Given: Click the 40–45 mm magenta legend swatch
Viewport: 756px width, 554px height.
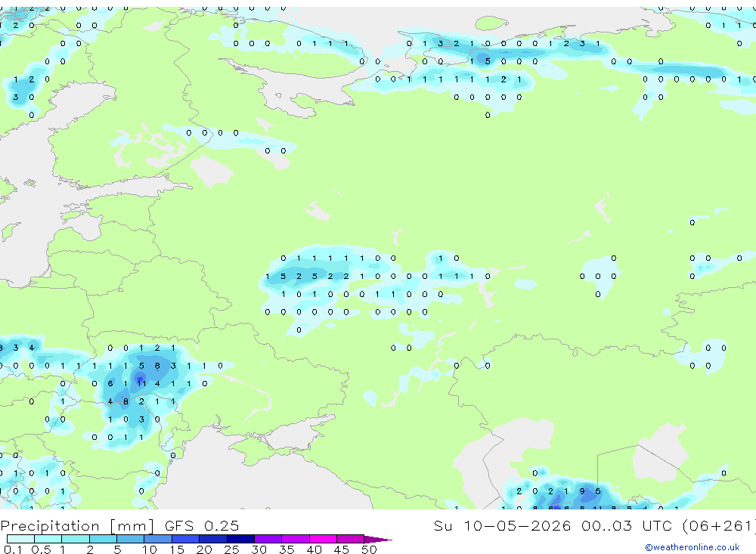Looking at the screenshot, I should click(323, 539).
